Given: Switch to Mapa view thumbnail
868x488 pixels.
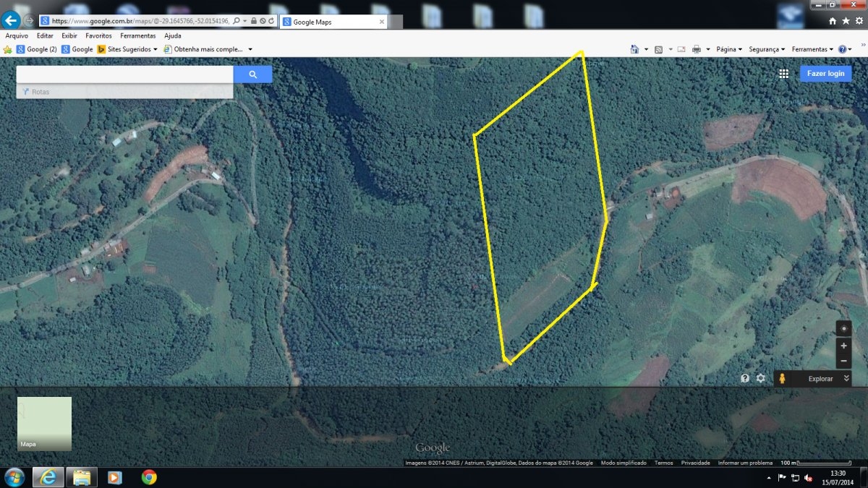Looking at the screenshot, I should [44, 424].
